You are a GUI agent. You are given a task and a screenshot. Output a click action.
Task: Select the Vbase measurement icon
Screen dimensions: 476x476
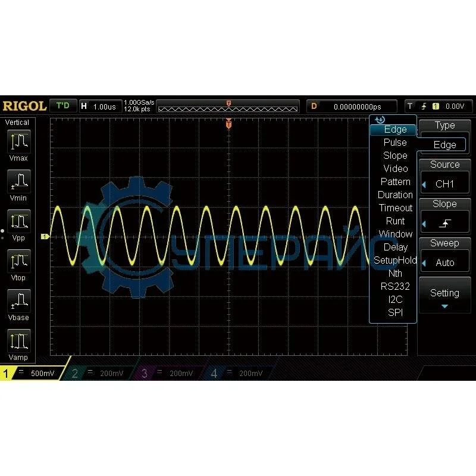point(18,302)
